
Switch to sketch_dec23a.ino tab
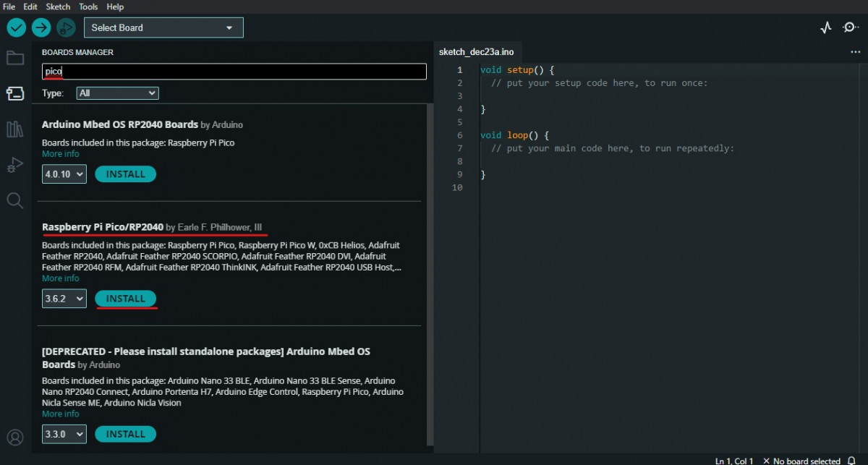click(476, 52)
